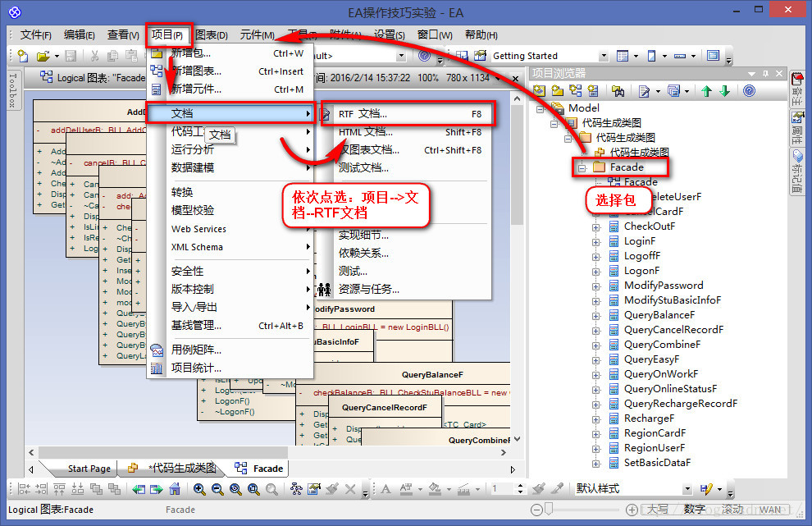Screen dimensions: 812x526
Task: Open the default style dropdown
Action: point(687,489)
